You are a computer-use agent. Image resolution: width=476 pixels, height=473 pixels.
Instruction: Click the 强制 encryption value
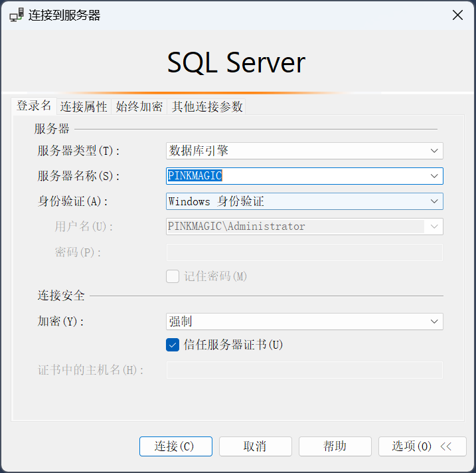click(x=181, y=322)
